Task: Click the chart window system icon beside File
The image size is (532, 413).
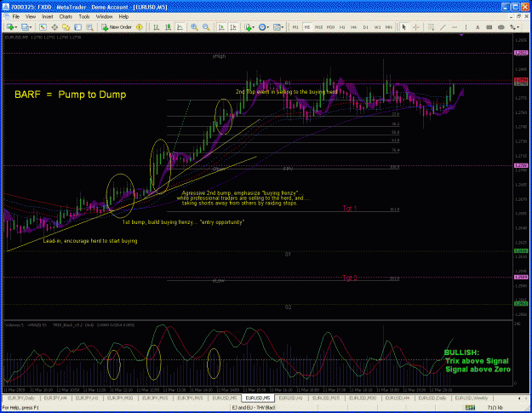Action: (x=6, y=16)
